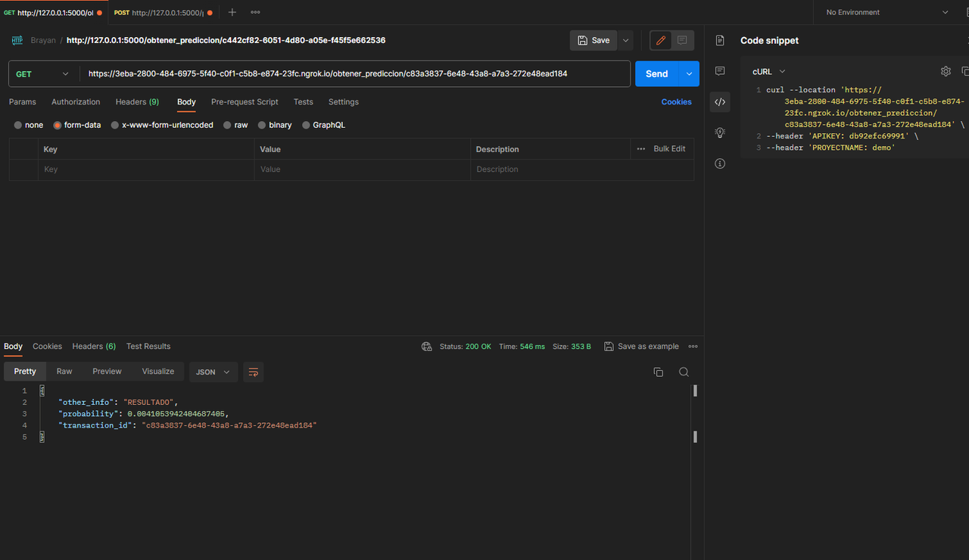Open a new request tab with plus icon
The height and width of the screenshot is (560, 969).
tap(232, 12)
